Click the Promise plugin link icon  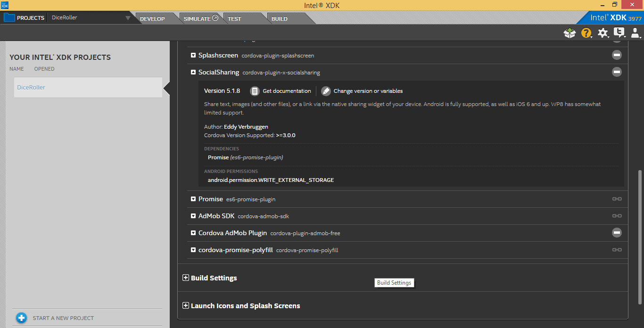[x=617, y=199]
